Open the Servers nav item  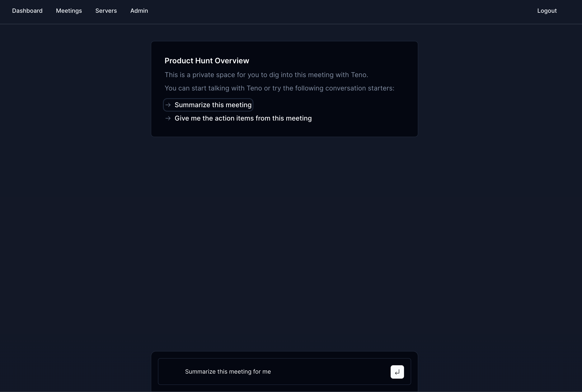point(106,11)
